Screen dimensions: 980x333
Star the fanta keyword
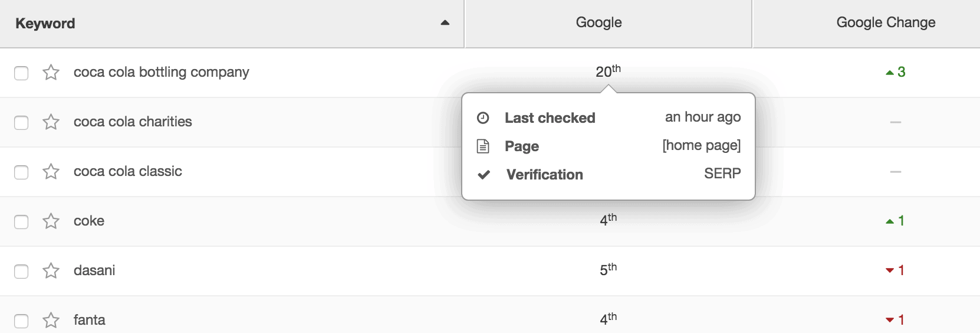coord(51,321)
